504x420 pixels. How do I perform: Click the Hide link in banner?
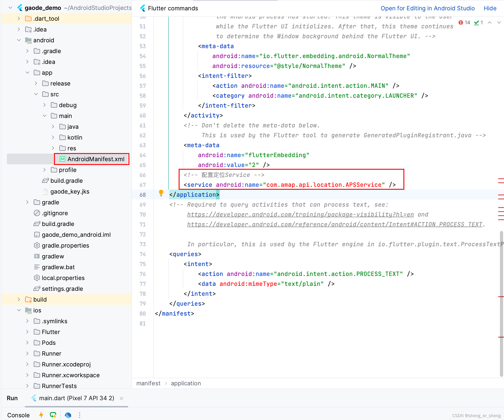pyautogui.click(x=490, y=8)
